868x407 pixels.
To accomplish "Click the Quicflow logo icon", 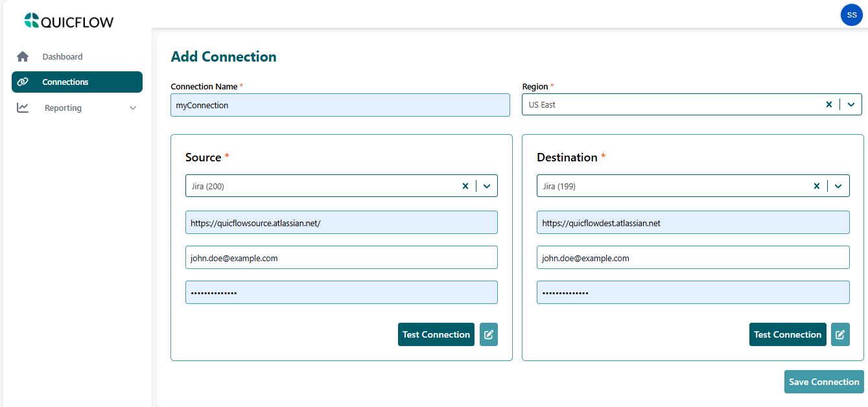I will click(32, 21).
